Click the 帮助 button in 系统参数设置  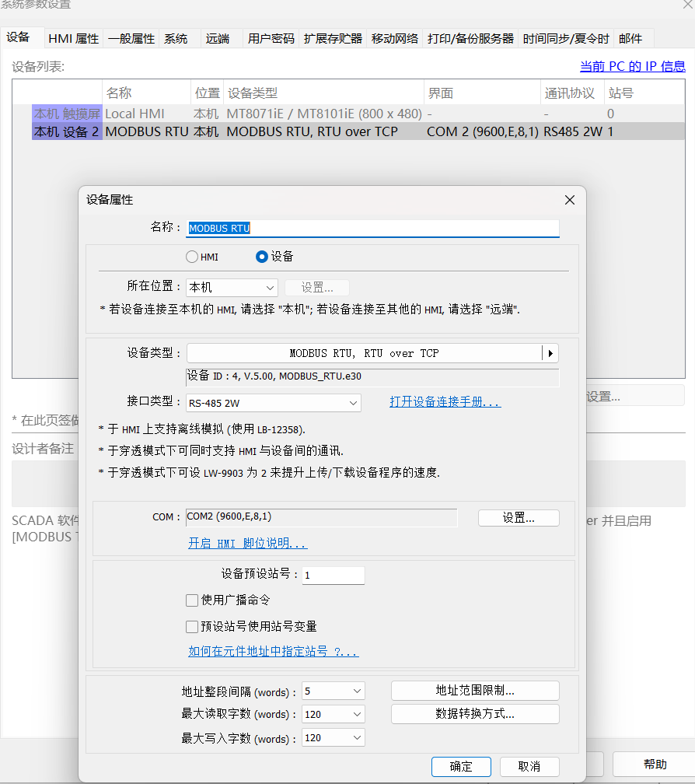click(655, 765)
